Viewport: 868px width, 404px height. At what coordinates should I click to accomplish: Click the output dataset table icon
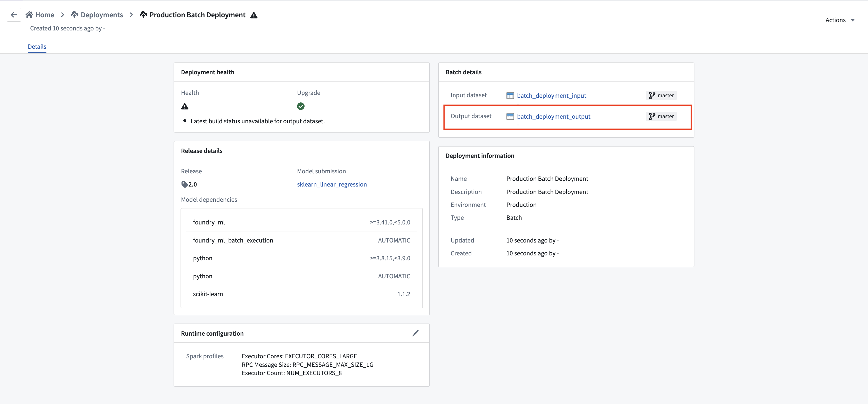coord(510,117)
